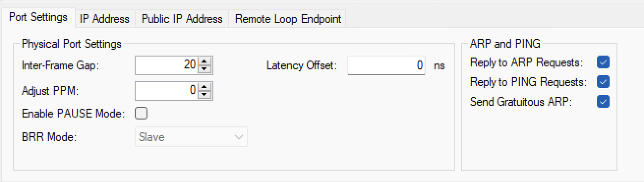This screenshot has width=644, height=182.
Task: Increment the Adjust PPM spinner up arrow
Action: click(205, 86)
